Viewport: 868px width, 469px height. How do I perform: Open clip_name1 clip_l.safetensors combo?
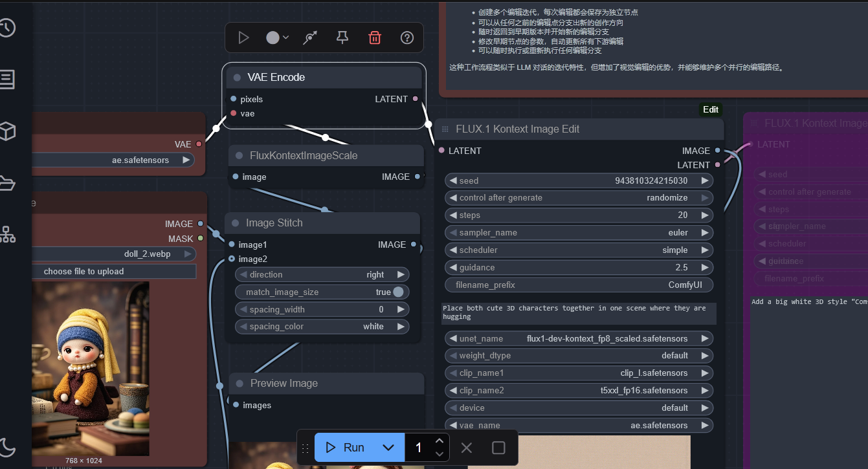(579, 373)
